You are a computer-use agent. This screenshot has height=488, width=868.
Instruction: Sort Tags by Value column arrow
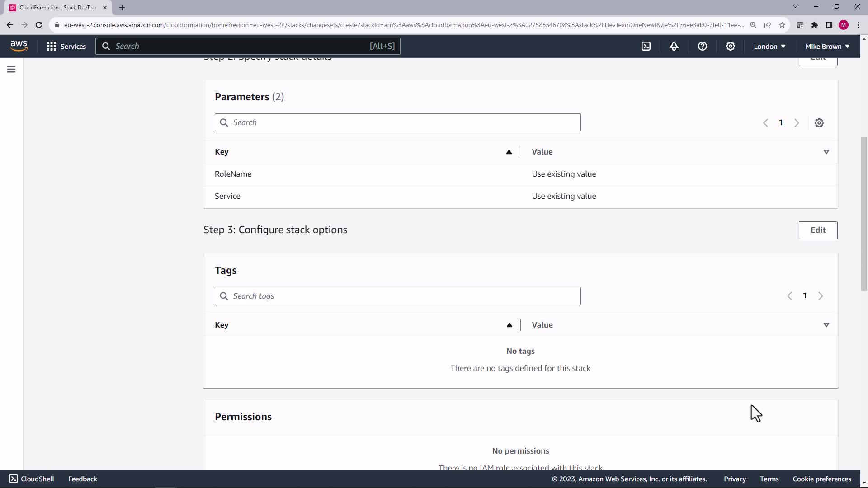826,325
